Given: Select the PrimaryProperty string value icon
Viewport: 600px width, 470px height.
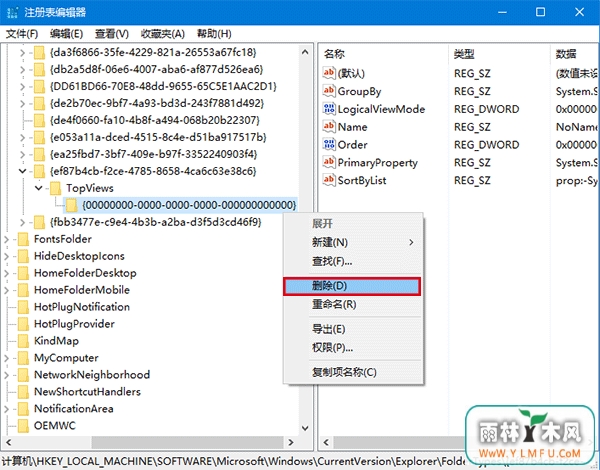Looking at the screenshot, I should point(329,162).
